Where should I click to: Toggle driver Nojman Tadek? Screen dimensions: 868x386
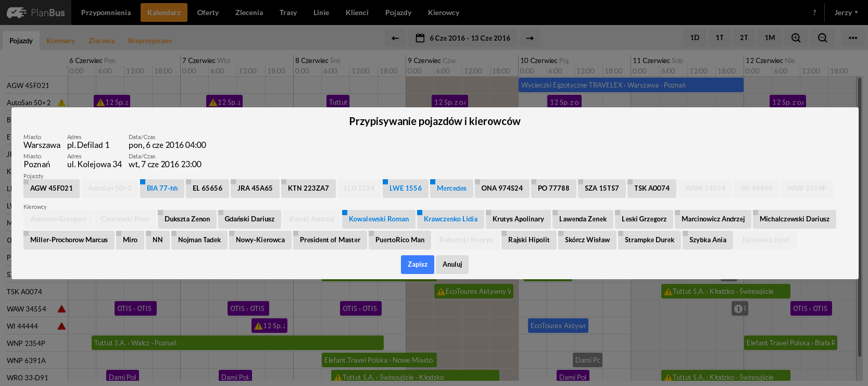tap(199, 240)
